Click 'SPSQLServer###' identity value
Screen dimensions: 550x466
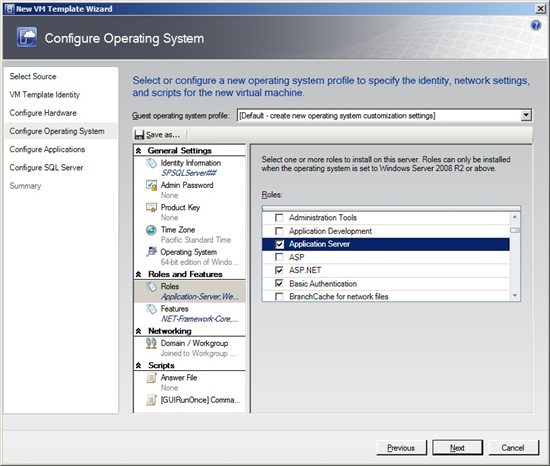tap(189, 173)
